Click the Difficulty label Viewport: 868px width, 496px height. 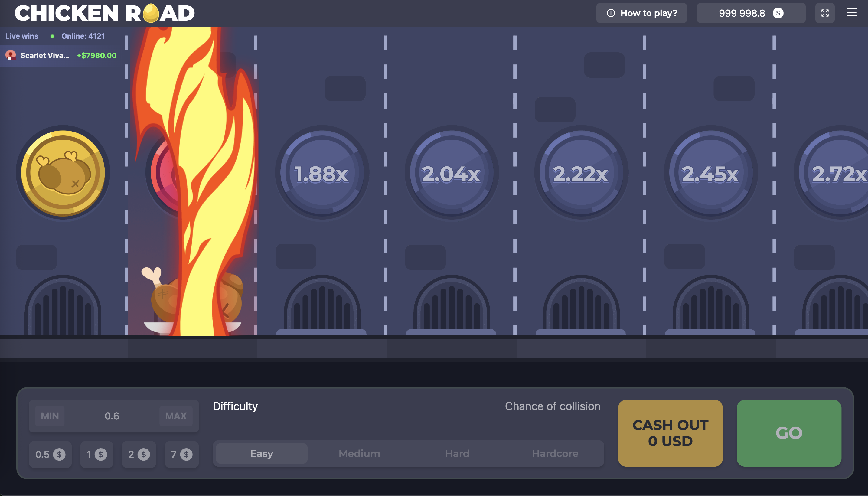[x=235, y=406]
